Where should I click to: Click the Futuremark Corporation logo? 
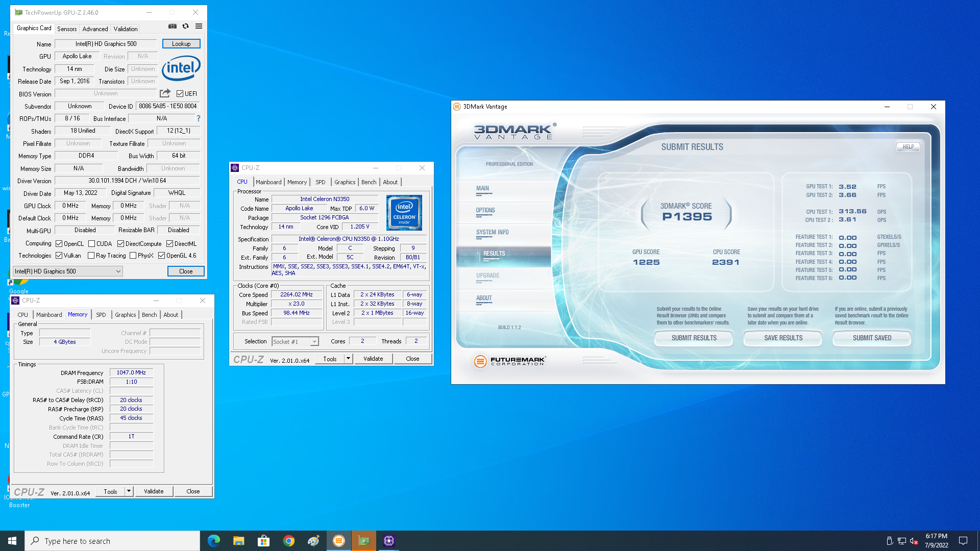[x=510, y=361]
